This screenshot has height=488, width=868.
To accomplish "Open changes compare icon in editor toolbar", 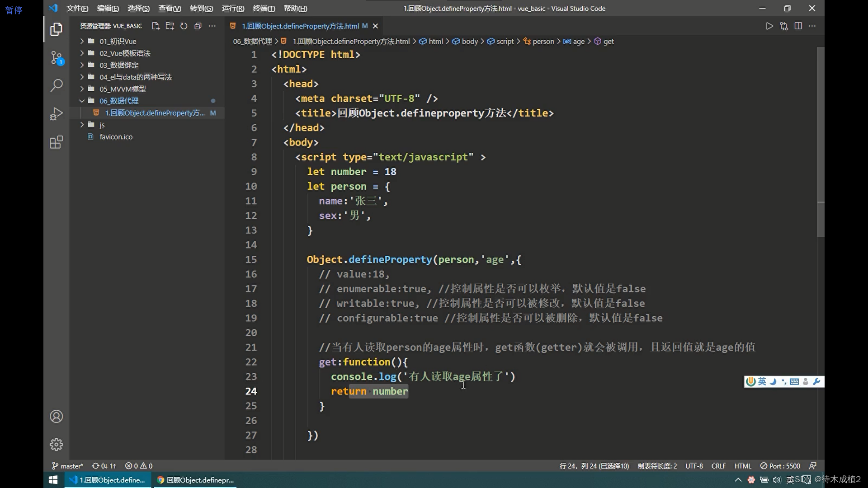I will tap(784, 26).
